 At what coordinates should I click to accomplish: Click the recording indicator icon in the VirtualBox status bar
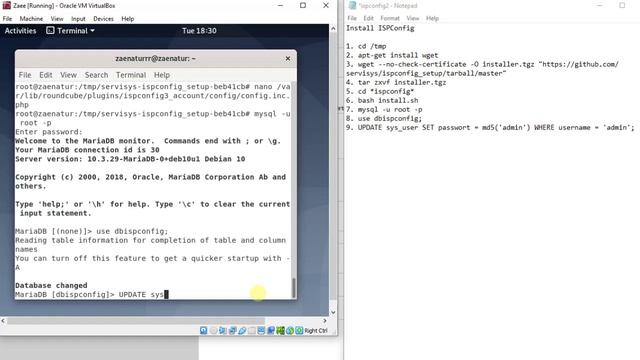tap(271, 331)
